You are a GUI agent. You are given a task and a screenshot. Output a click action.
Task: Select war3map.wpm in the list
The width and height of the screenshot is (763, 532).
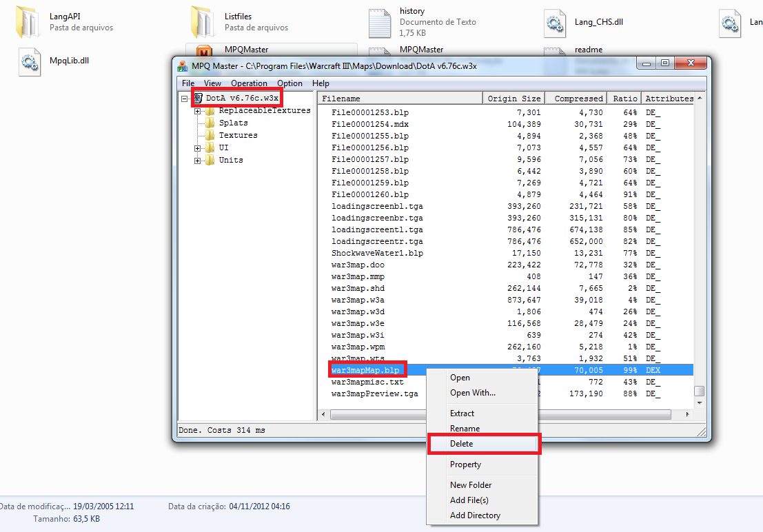(358, 347)
